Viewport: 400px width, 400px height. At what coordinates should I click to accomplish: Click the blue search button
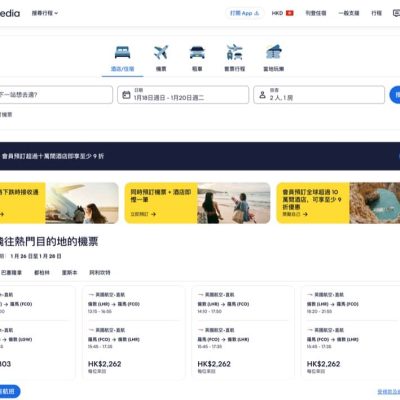pyautogui.click(x=395, y=95)
